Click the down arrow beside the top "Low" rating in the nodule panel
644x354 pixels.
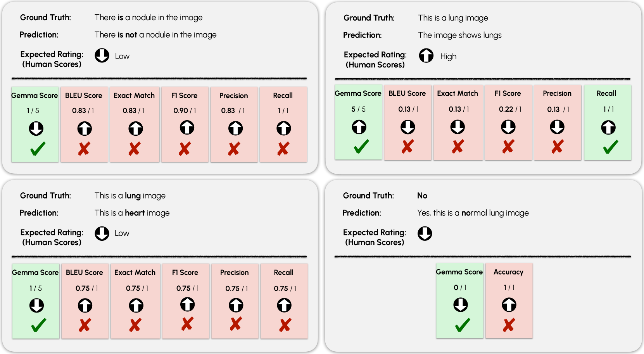[102, 55]
